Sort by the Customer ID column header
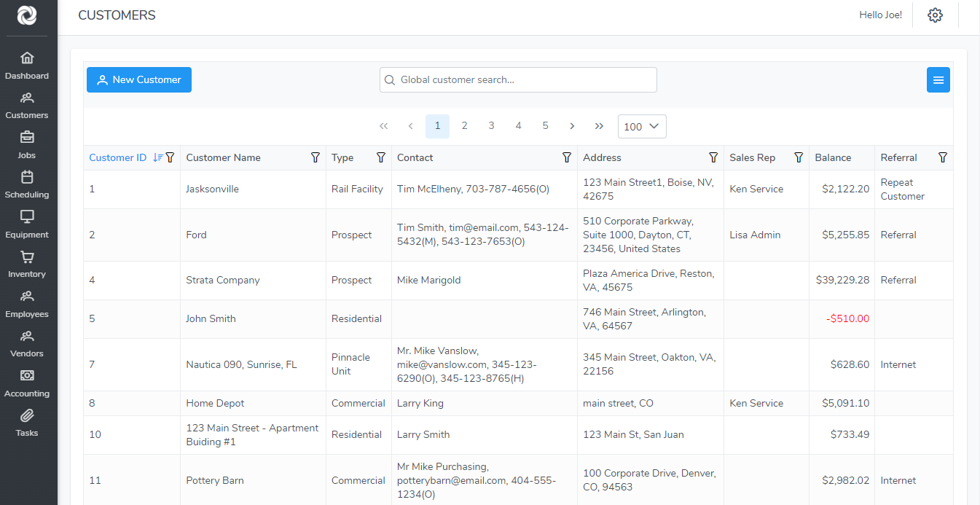The width and height of the screenshot is (980, 505). 118,157
